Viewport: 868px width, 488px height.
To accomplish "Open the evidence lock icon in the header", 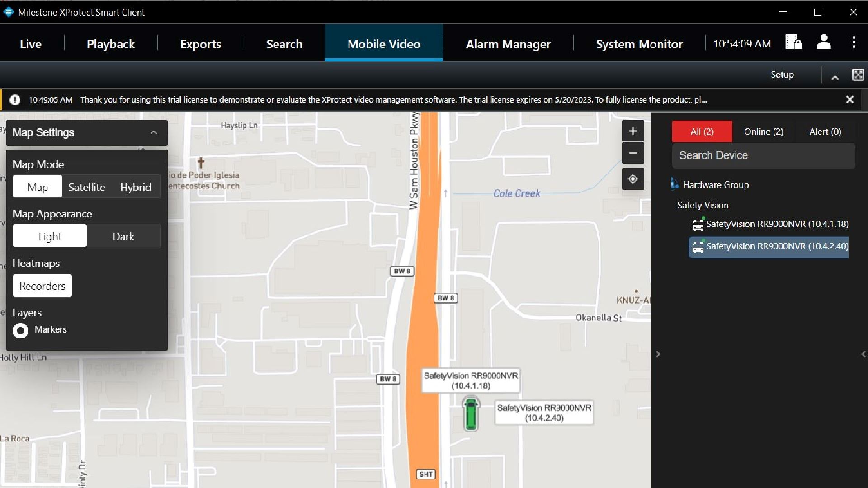I will [793, 42].
